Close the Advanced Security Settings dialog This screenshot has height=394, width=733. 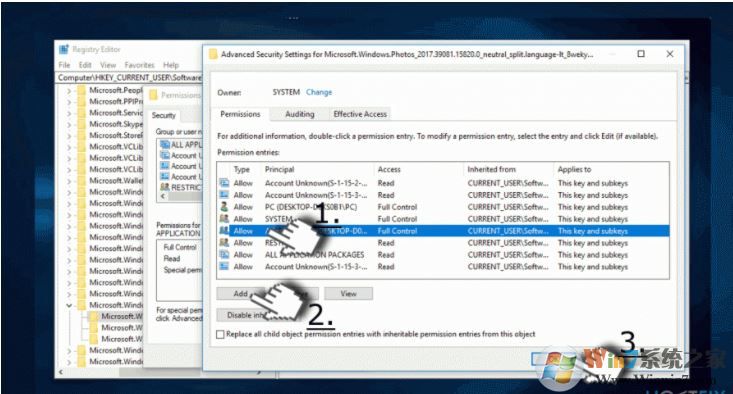point(669,54)
